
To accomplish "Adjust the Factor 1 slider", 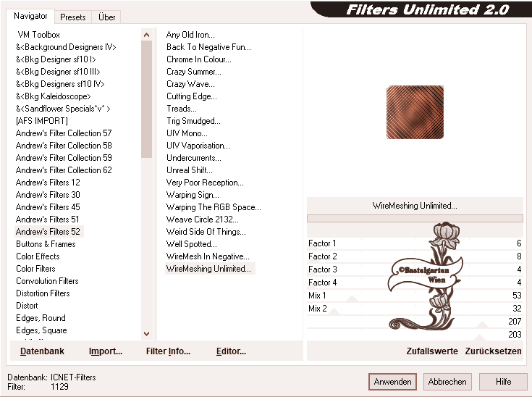I will [x=415, y=243].
